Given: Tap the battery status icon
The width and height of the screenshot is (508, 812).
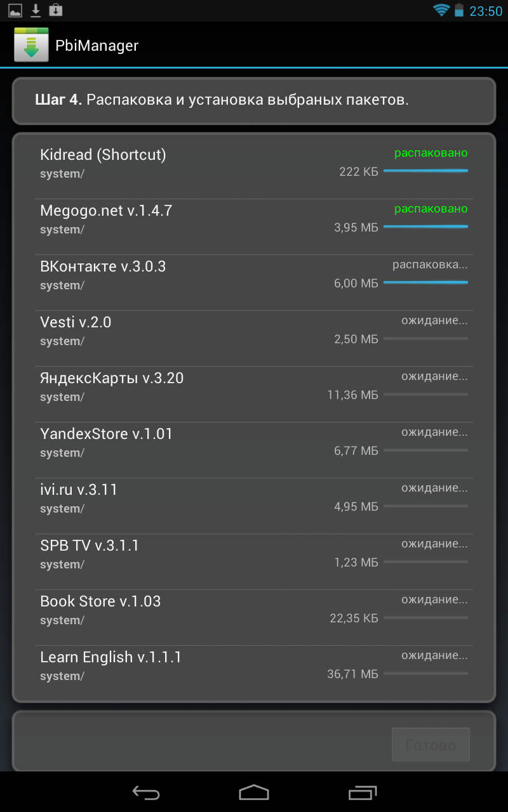Looking at the screenshot, I should (459, 10).
